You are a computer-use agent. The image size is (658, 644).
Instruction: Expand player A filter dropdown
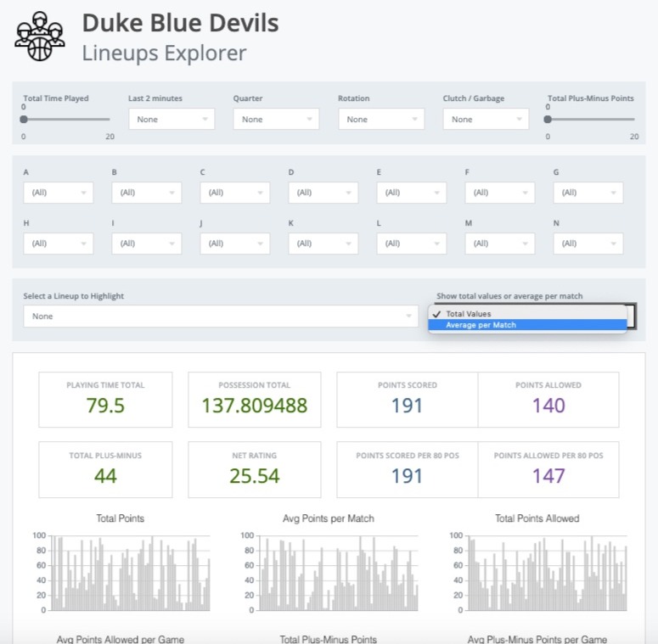(x=59, y=193)
